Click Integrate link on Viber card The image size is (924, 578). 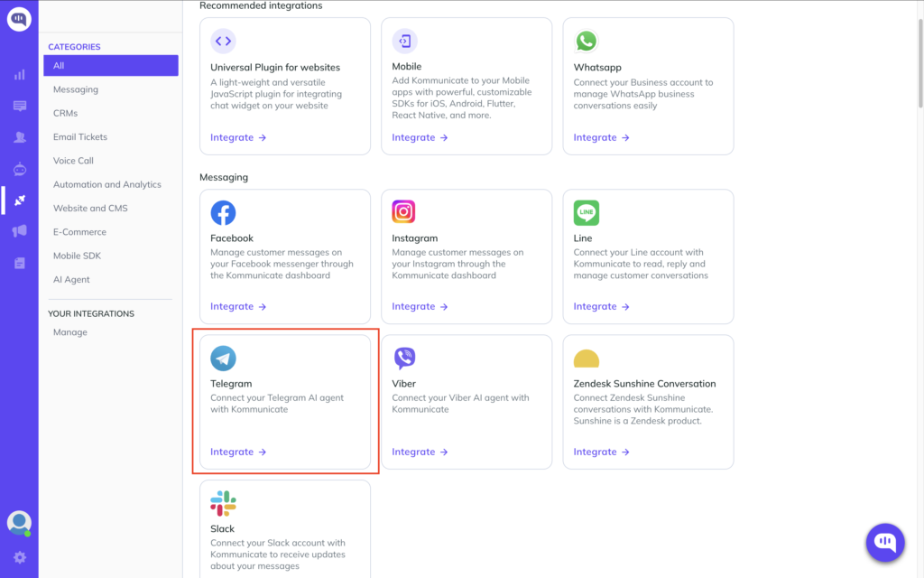[420, 452]
